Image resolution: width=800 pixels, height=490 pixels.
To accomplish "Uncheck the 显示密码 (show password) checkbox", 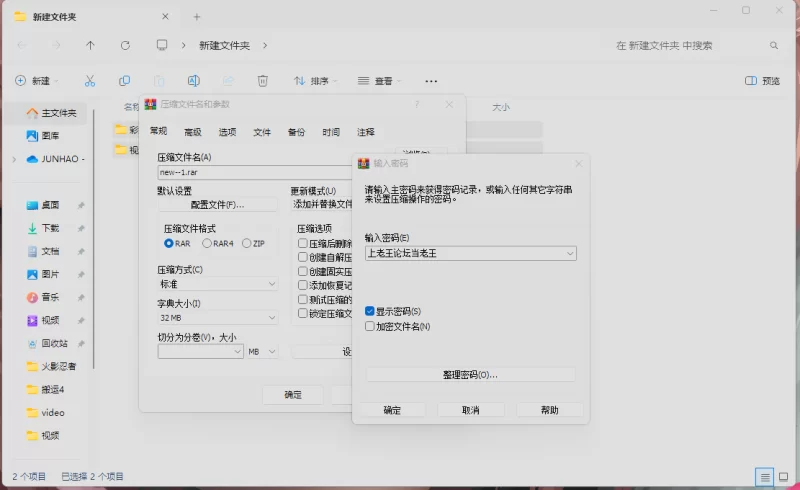I will click(x=370, y=312).
